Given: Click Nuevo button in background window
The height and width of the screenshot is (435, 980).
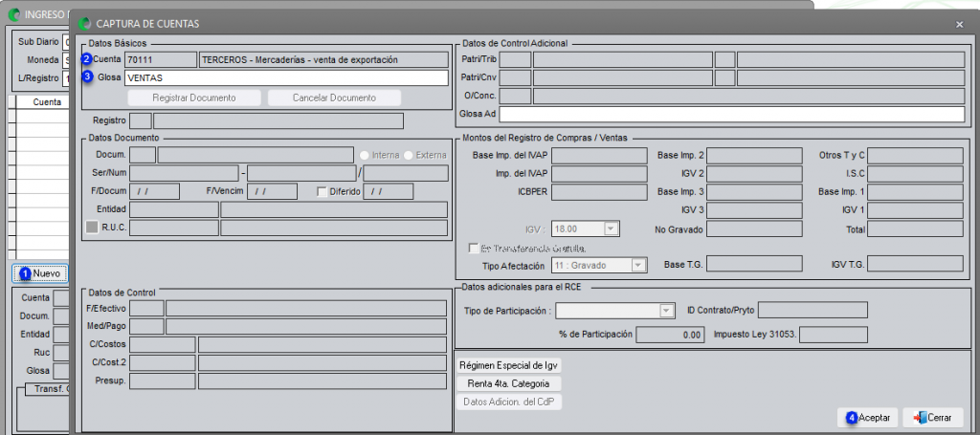Looking at the screenshot, I should (40, 273).
